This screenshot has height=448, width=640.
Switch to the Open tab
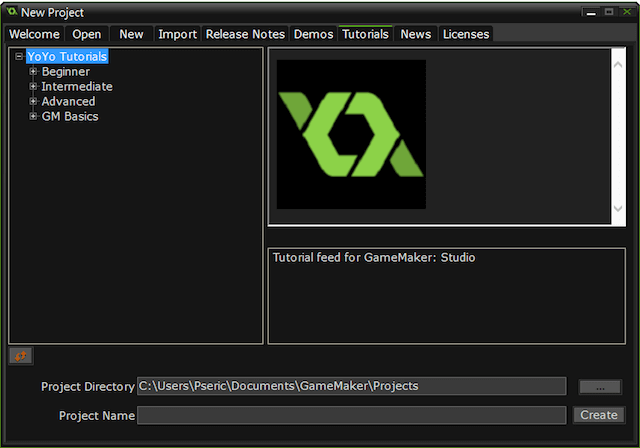click(87, 34)
